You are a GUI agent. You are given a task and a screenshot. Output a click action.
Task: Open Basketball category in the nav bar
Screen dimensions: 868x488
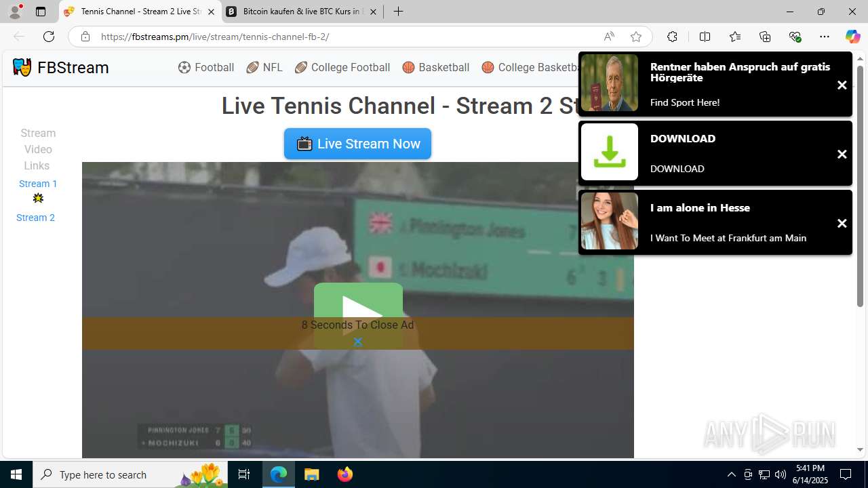[x=435, y=68]
